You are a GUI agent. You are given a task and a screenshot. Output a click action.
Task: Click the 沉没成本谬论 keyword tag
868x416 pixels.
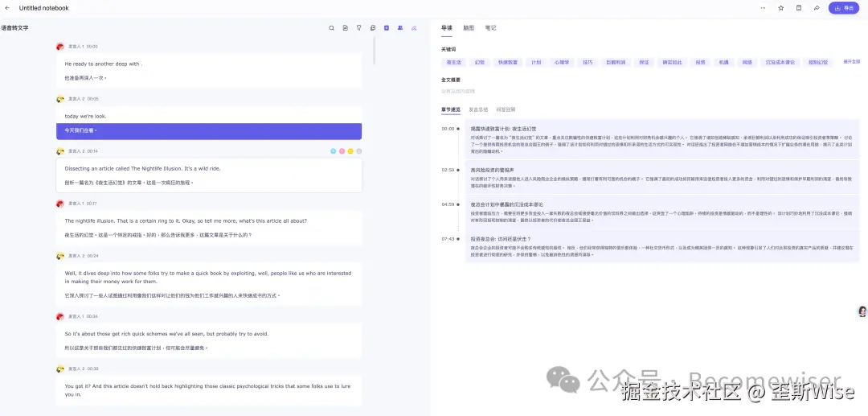780,63
